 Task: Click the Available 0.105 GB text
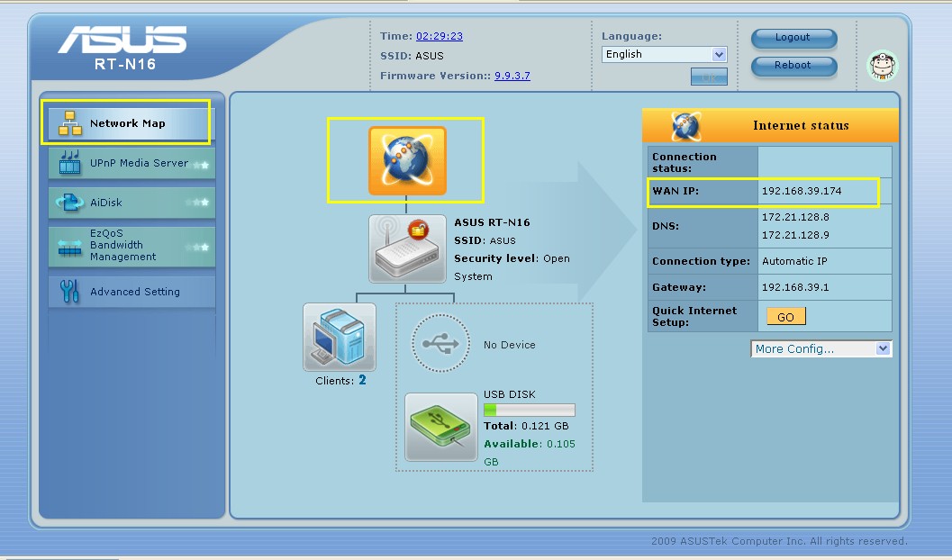(529, 453)
